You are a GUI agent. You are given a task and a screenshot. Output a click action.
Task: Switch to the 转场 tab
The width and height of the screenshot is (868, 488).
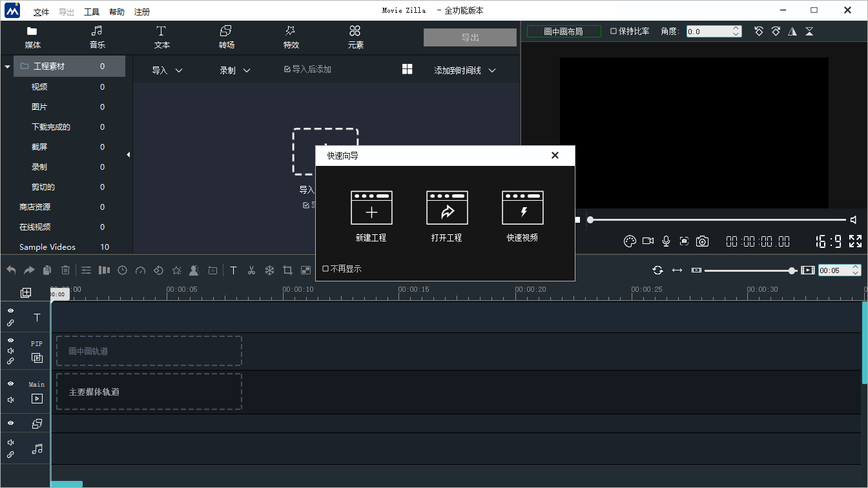click(x=226, y=37)
